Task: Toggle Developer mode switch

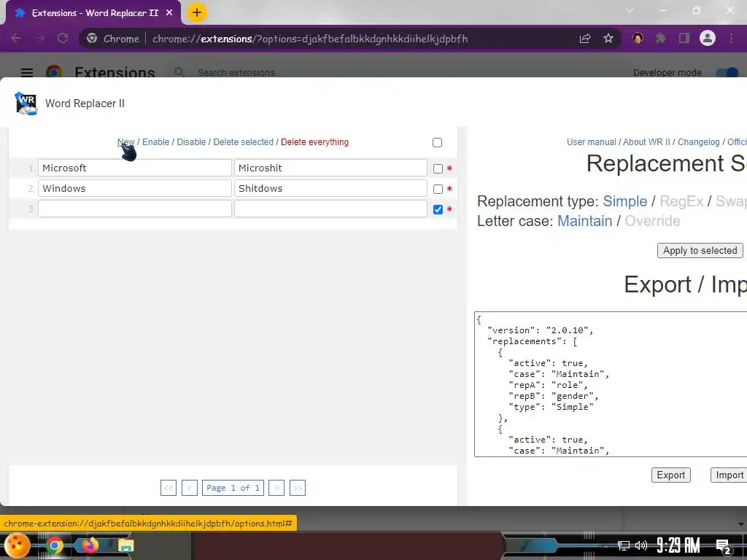Action: point(727,72)
